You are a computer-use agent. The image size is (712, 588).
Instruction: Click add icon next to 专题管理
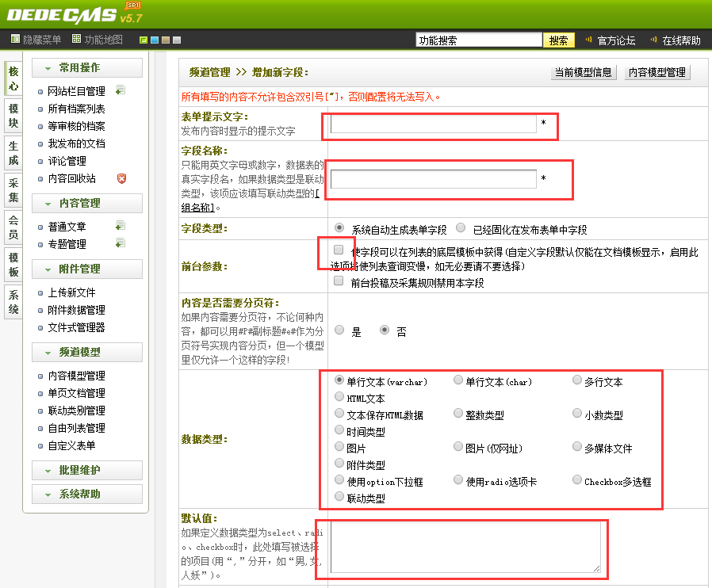pos(121,243)
